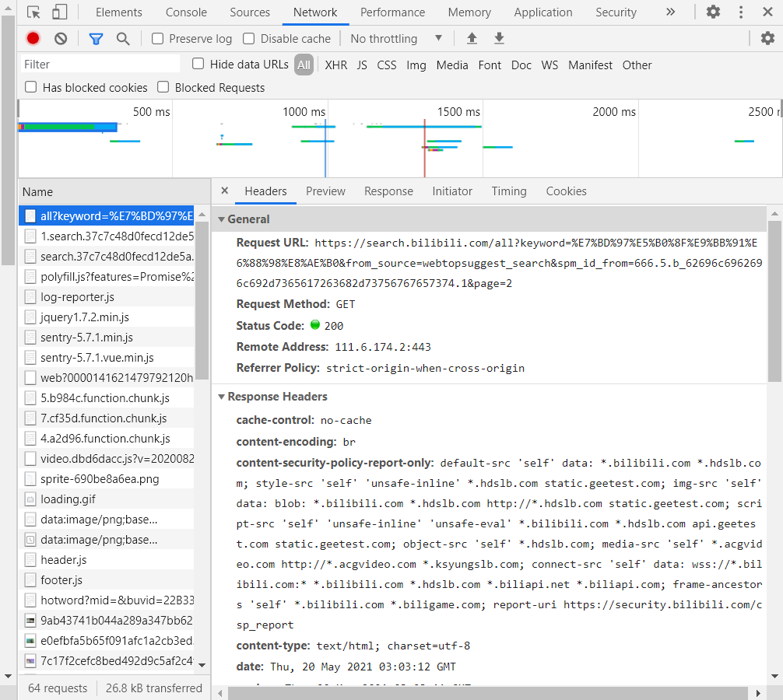This screenshot has height=700, width=783.
Task: Filter requests by Manifest
Action: (590, 65)
